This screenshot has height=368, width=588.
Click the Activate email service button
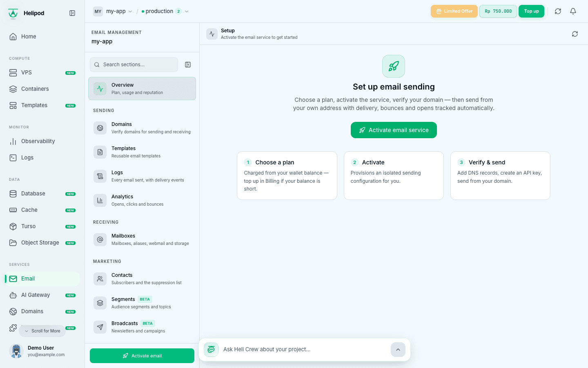pos(394,130)
